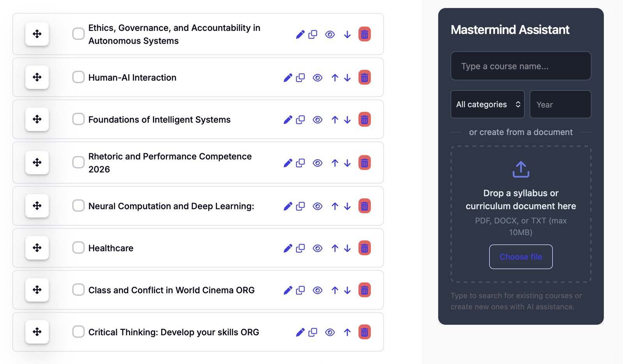Focus the Type a course name field
Viewport: 623px width, 364px height.
(521, 66)
